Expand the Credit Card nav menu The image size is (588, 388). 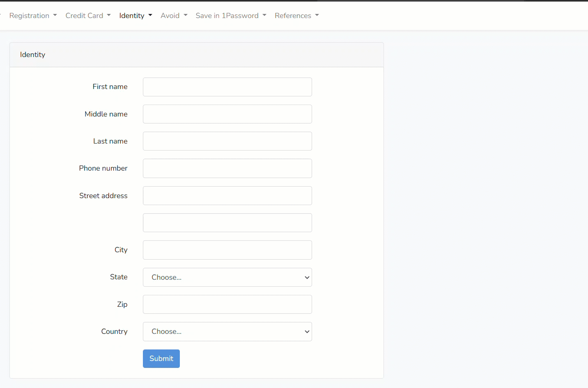(88, 16)
